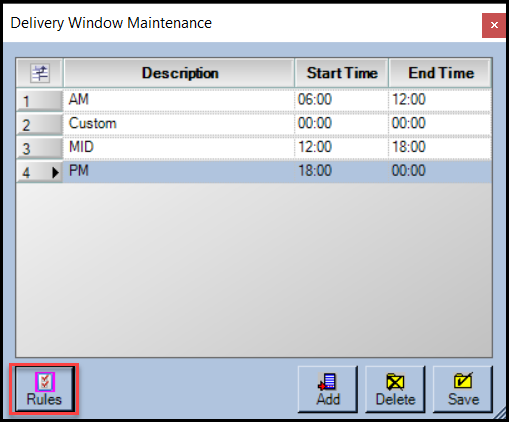This screenshot has height=422, width=509.
Task: Open the Rules checklist icon
Action: click(45, 382)
